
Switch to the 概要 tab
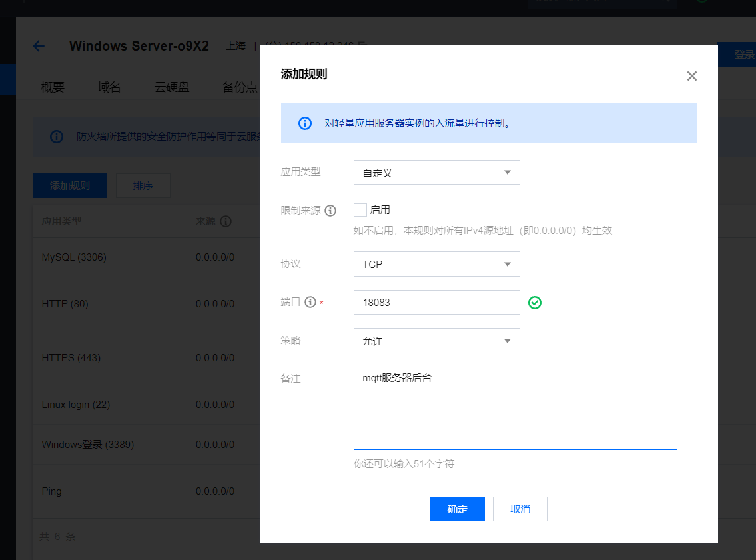(53, 87)
